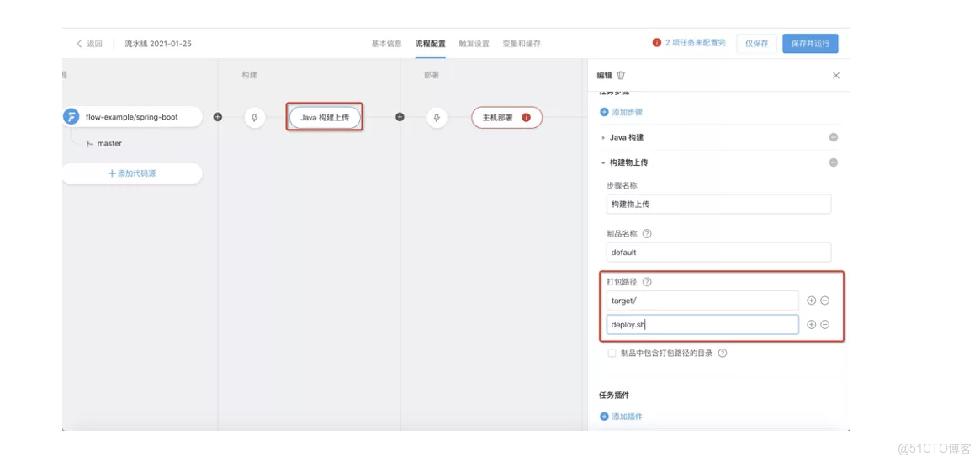Viewport: 980px width, 463px height.
Task: Remove the Java 构建 step with minus icon
Action: (x=833, y=137)
